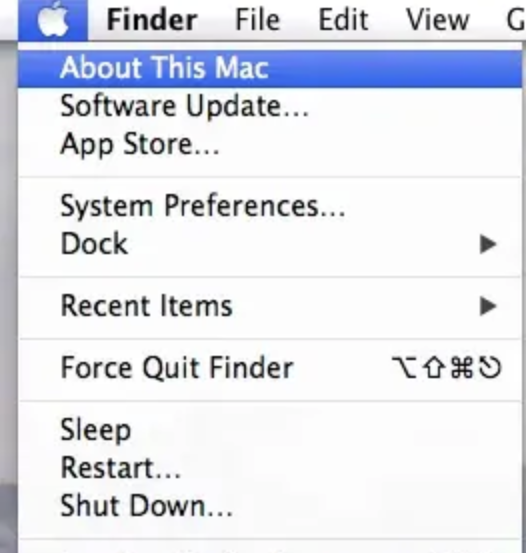Open the Finder application menu
Screen dimensions: 528x553
[152, 20]
